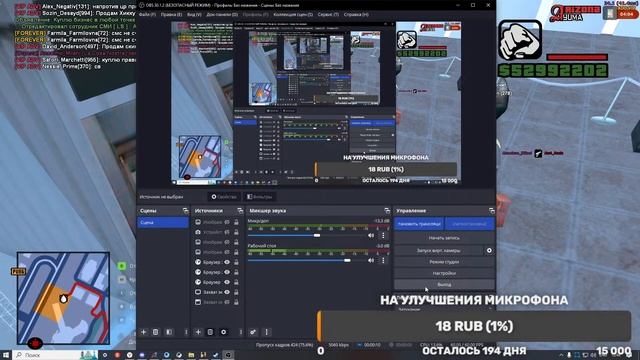Open advanced audio properties gears in Микшер звука
640x360 pixels.
(x=253, y=332)
